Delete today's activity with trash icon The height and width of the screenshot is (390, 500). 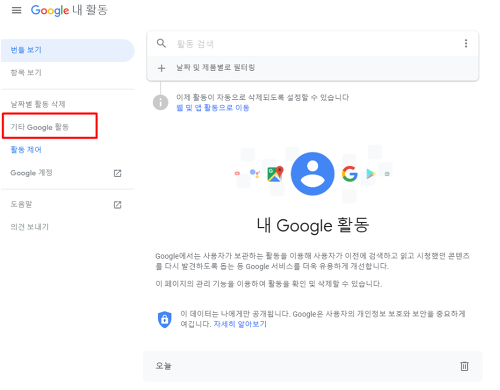coord(464,366)
